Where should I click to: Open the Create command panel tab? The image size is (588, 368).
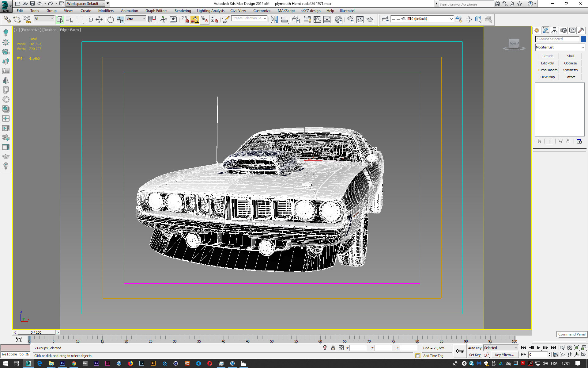537,30
